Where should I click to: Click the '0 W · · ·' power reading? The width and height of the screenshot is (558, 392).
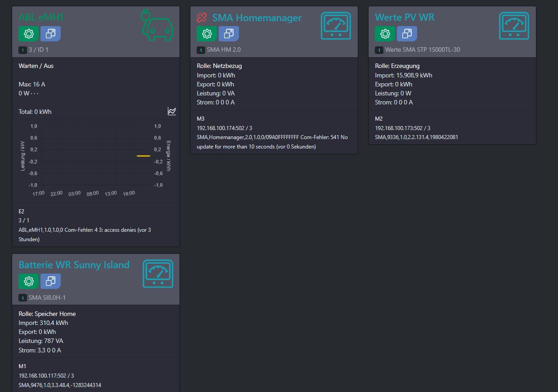point(28,93)
